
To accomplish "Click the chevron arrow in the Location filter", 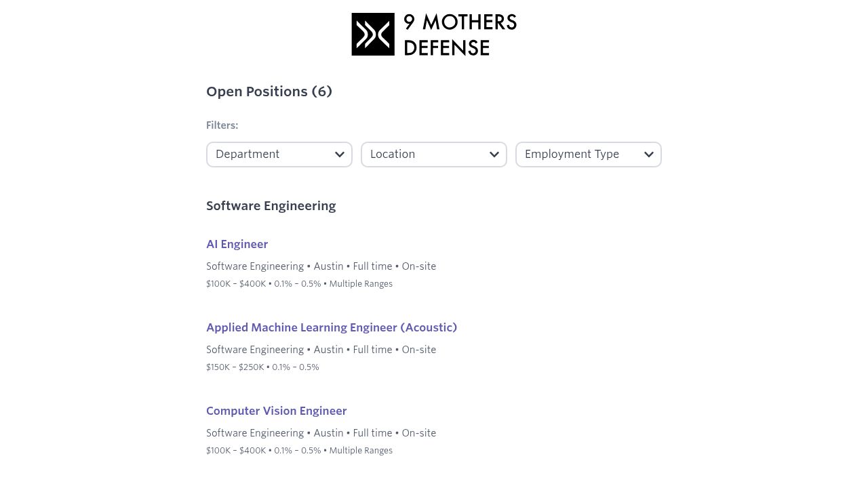I will pos(494,155).
